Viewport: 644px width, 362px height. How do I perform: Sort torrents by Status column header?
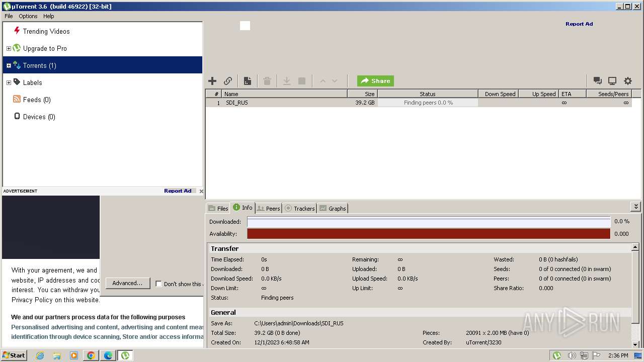pyautogui.click(x=428, y=94)
